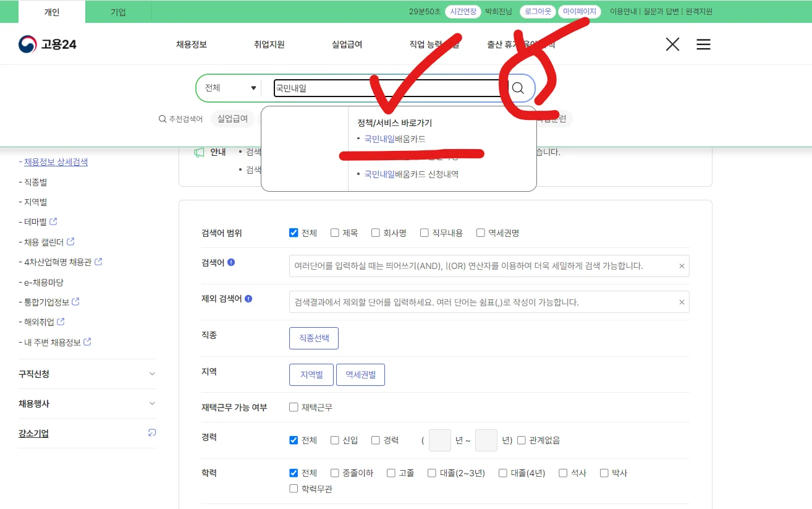Check the 학력무관 checkbox
The image size is (812, 509).
[294, 489]
